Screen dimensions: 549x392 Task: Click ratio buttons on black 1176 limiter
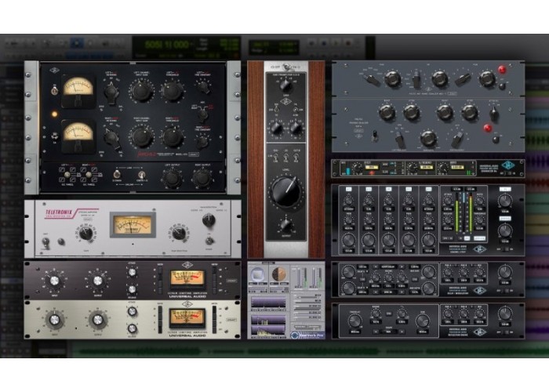pyautogui.click(x=160, y=281)
